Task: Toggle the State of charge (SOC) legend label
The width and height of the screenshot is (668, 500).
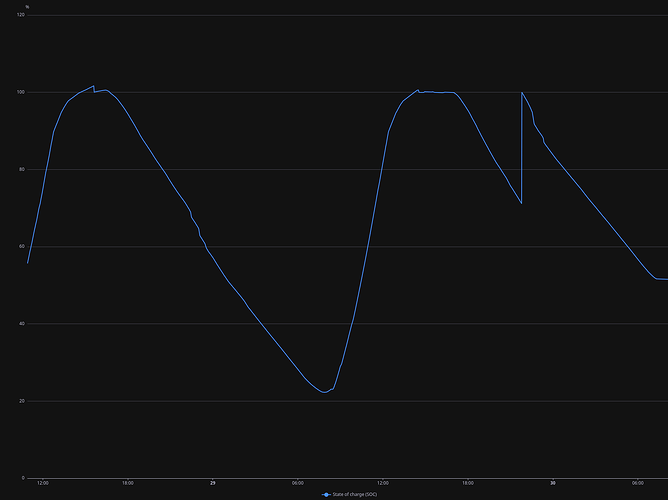Action: 349,494
